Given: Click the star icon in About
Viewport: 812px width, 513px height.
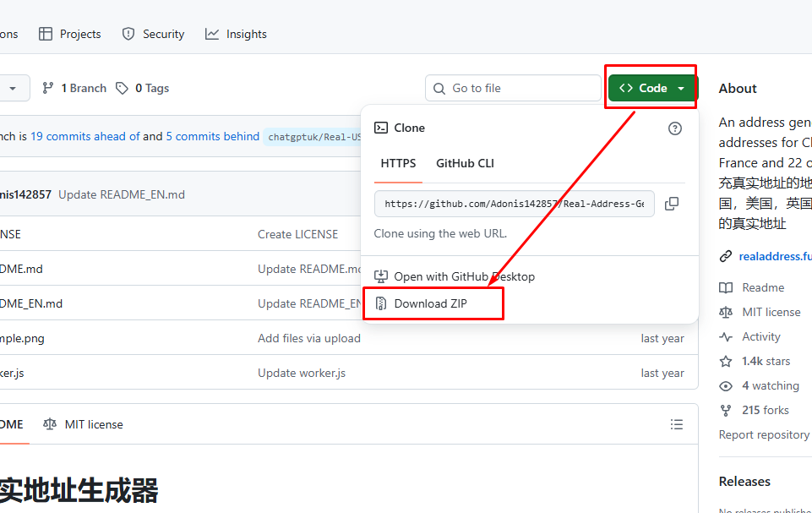Looking at the screenshot, I should click(726, 361).
